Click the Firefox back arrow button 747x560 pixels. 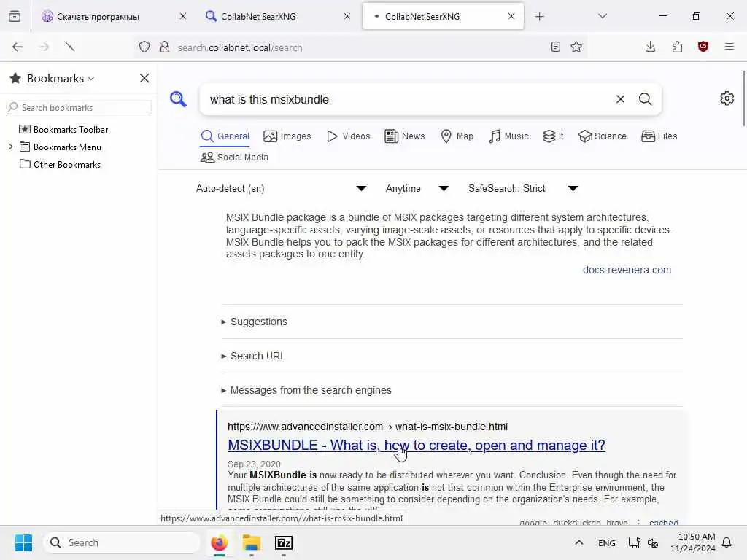pyautogui.click(x=18, y=47)
